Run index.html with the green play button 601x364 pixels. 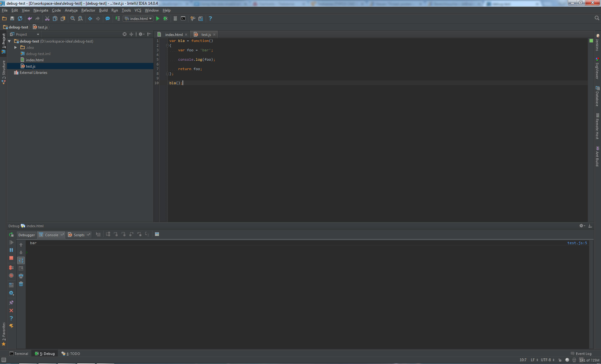[158, 18]
